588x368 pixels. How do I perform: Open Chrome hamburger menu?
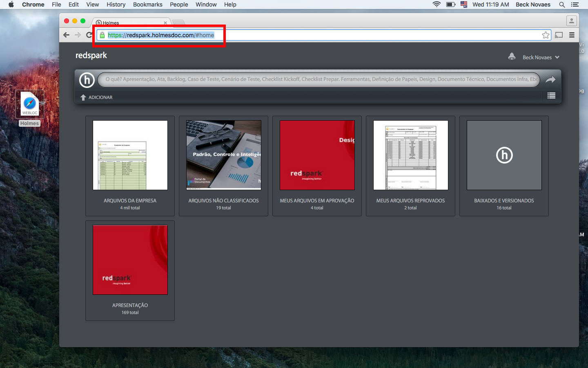pos(572,35)
